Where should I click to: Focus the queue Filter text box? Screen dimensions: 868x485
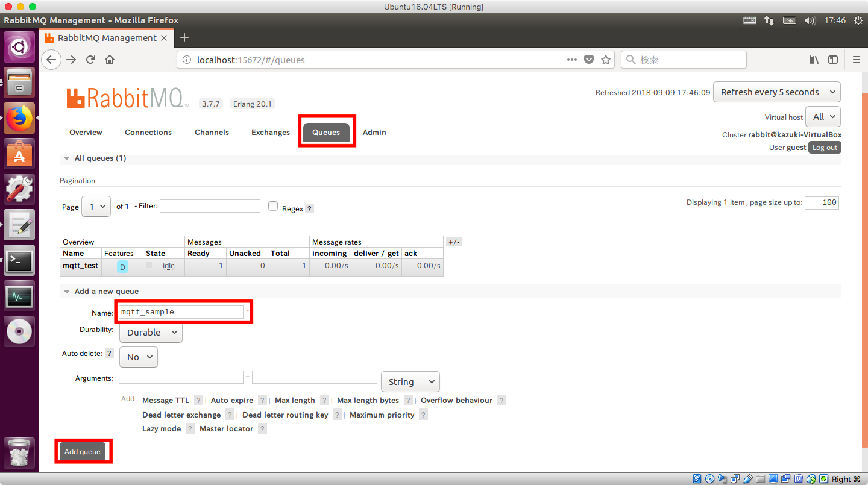click(x=210, y=206)
